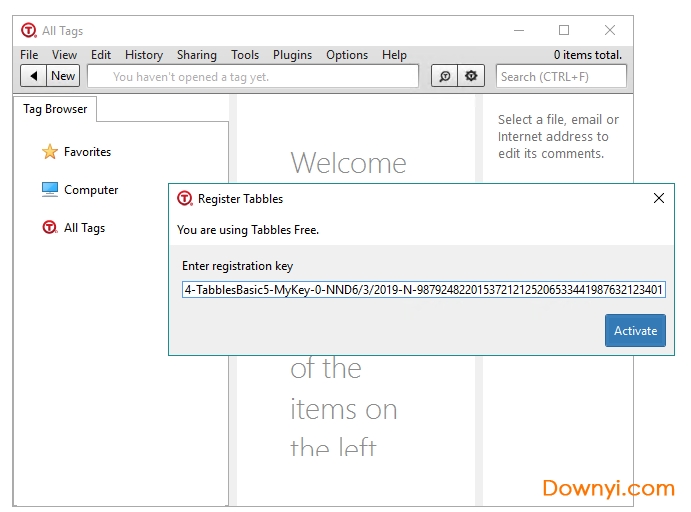Open the Sharing menu
691x512 pixels.
(196, 55)
